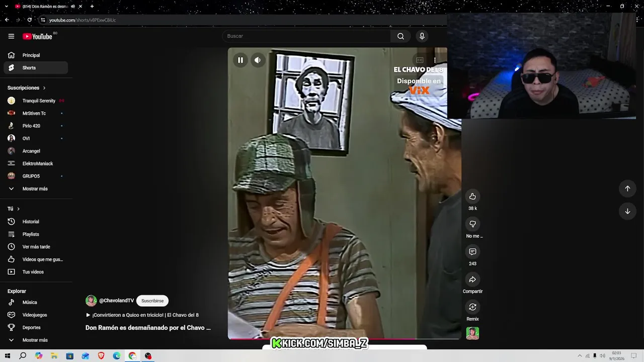644x362 pixels.
Task: Expand Mostrar más under Explorar
Action: coord(36,340)
